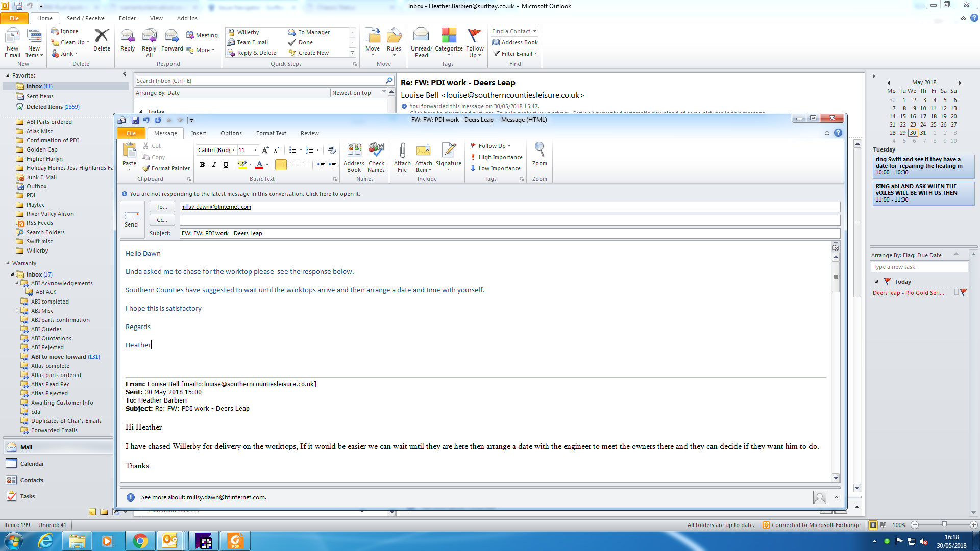Open the Send / Receive ribbon tab
980x551 pixels.
(85, 18)
